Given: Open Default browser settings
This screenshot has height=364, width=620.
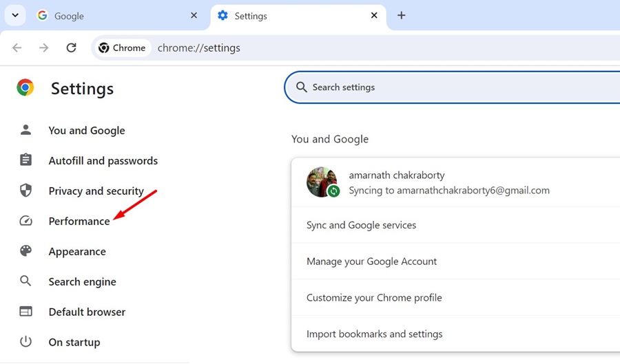Looking at the screenshot, I should tap(87, 312).
